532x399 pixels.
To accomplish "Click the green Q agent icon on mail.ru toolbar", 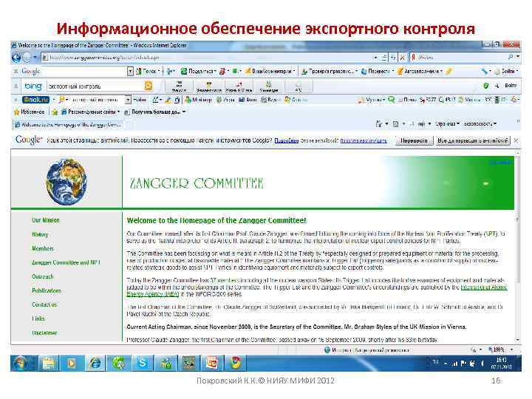I will [x=391, y=100].
